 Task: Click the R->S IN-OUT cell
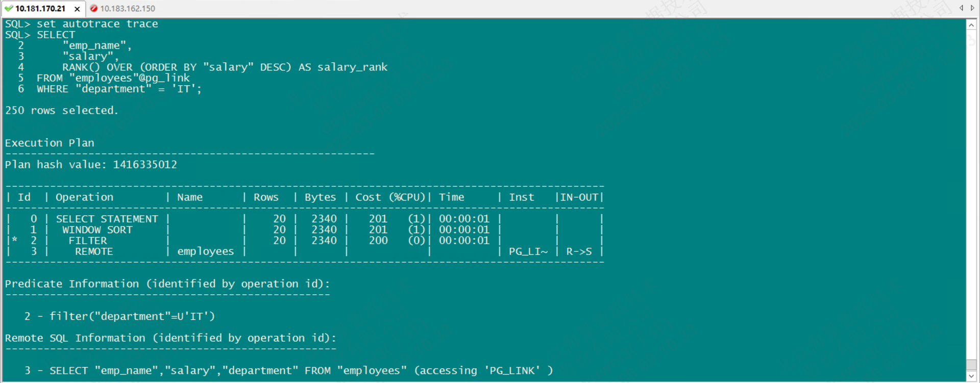coord(579,251)
